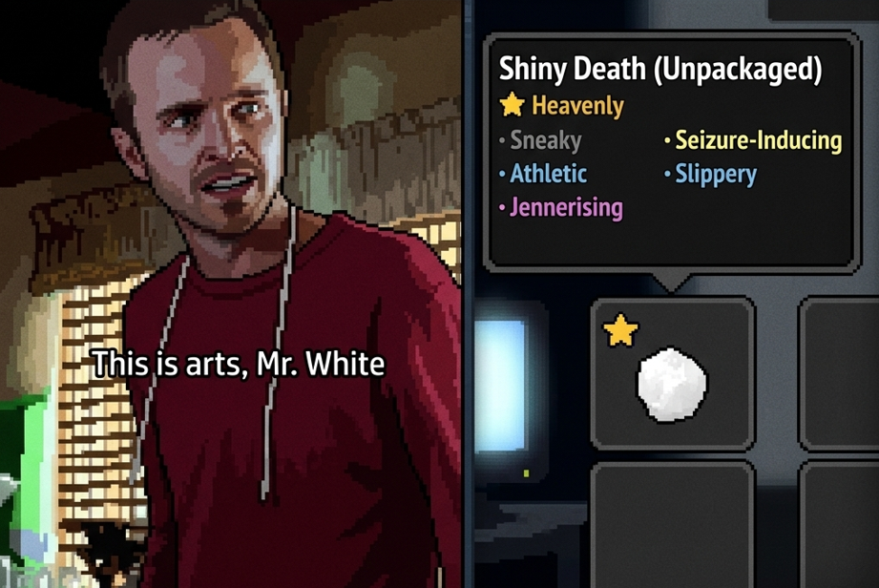Click the Sneaky effect bullet
This screenshot has height=588, width=879.
tap(540, 140)
